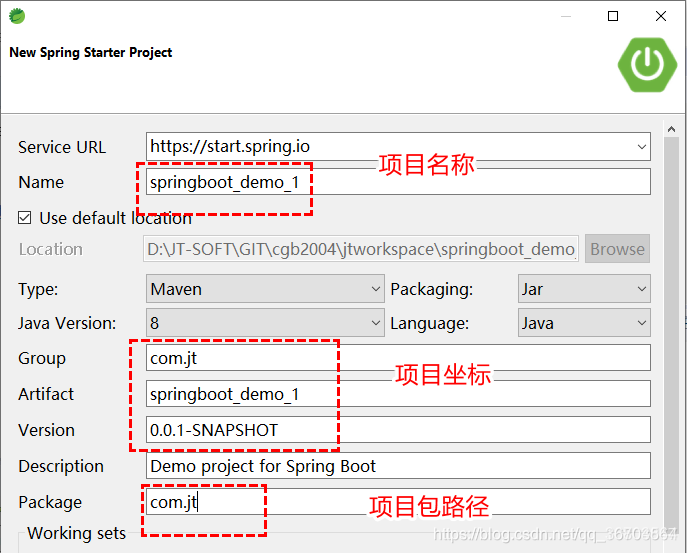Open the Packaging dropdown showing Jar
The width and height of the screenshot is (687, 553).
584,289
